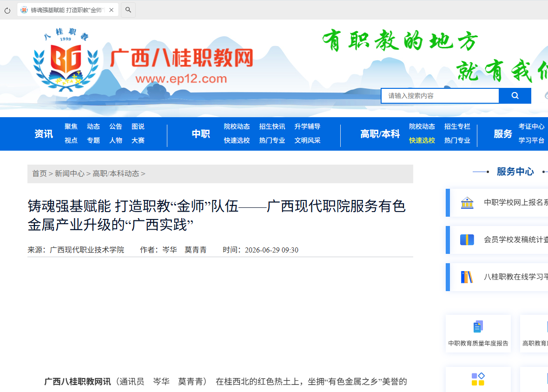548x392 pixels.
Task: Select 专题 under 资讯
Action: [93, 140]
